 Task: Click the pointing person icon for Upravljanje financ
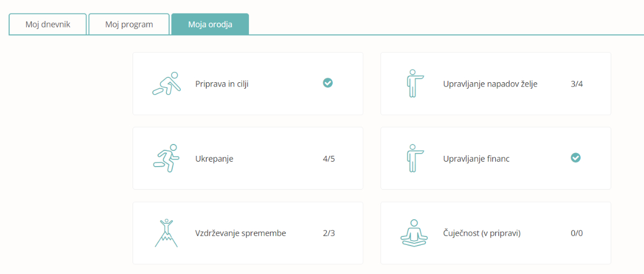414,158
